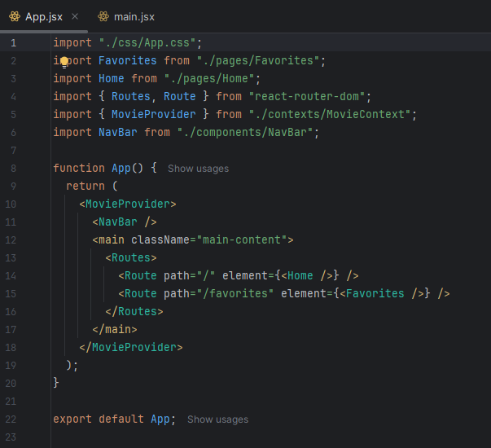491x448 pixels.
Task: Click the "./css/App.css" import string
Action: click(150, 43)
